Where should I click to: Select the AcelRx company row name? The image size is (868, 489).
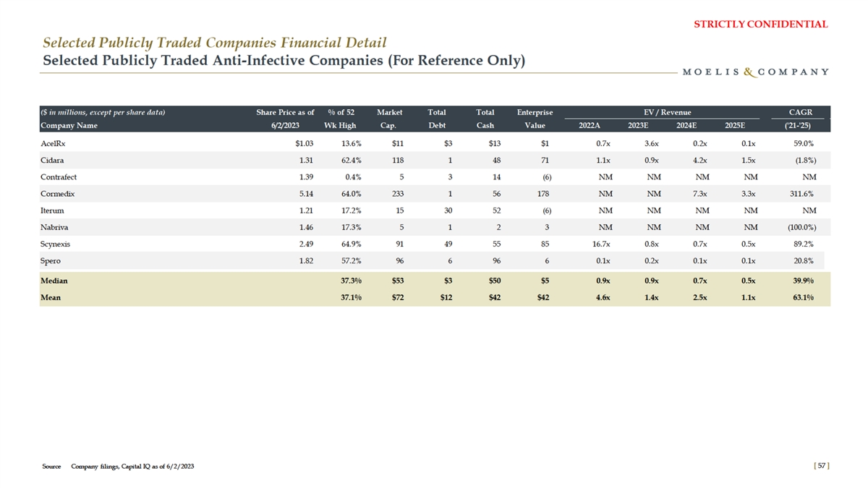coord(54,144)
